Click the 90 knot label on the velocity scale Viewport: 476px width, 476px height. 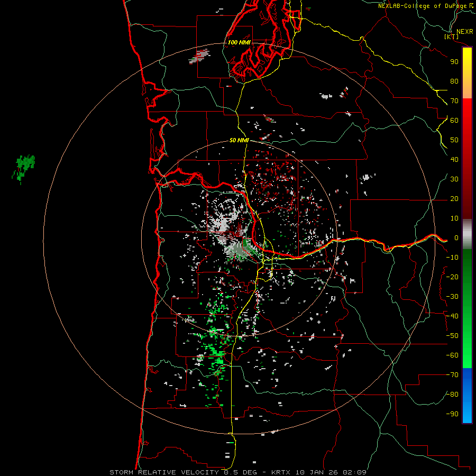(x=454, y=62)
